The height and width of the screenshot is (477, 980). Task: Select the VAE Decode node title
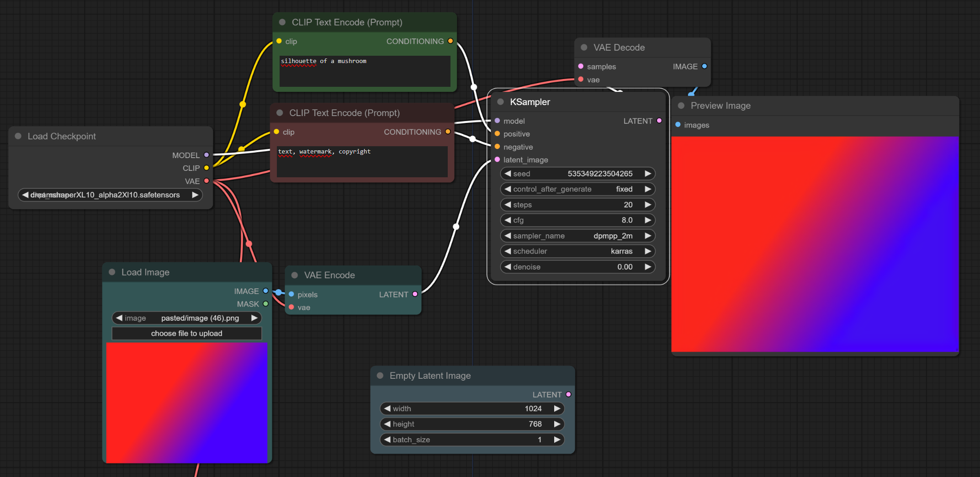coord(619,48)
